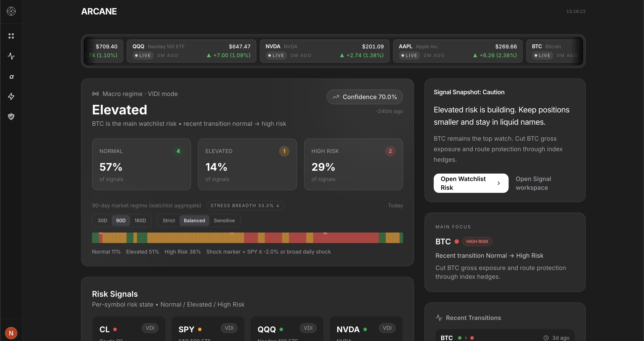Click the chevron on Open Watchlist Risk
Image resolution: width=644 pixels, height=341 pixels.
[499, 183]
